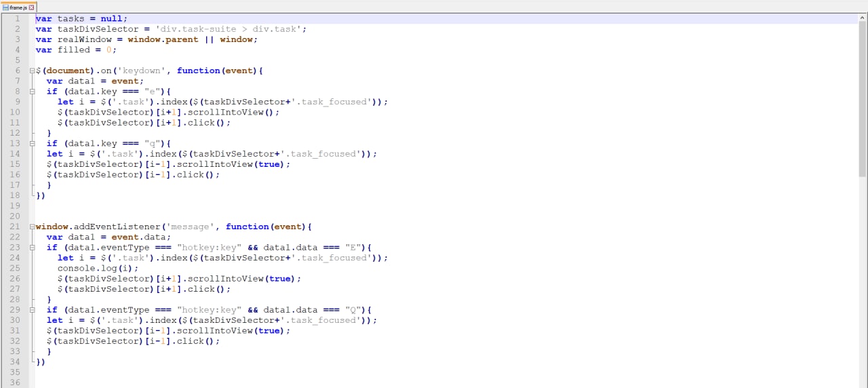
Task: Click line number 1 in the margin
Action: (18, 18)
